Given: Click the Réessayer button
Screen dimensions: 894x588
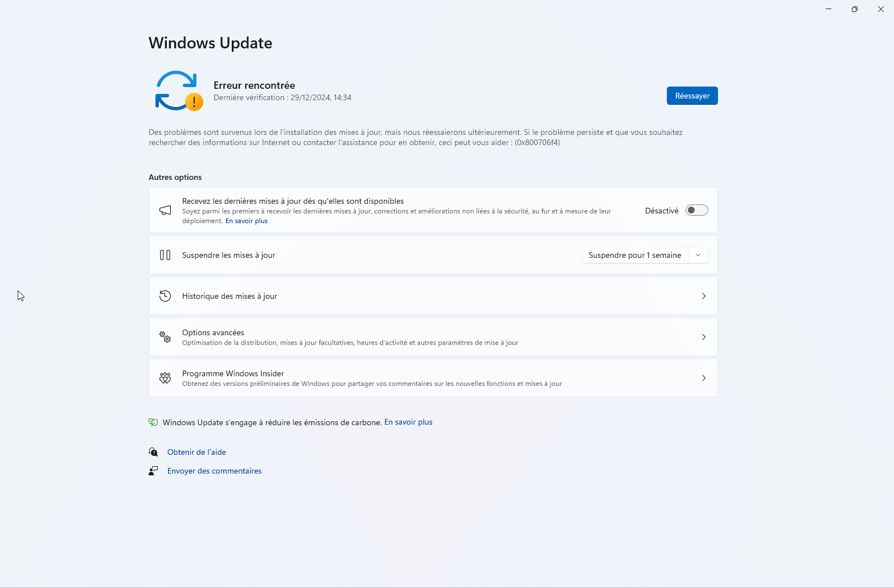Looking at the screenshot, I should [692, 96].
